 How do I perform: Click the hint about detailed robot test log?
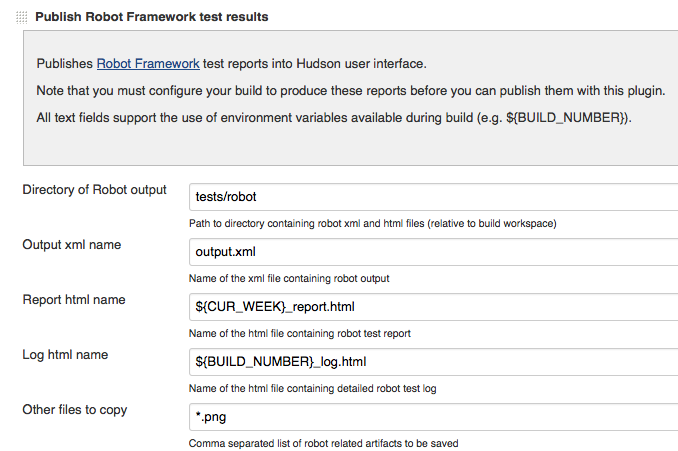pos(312,388)
